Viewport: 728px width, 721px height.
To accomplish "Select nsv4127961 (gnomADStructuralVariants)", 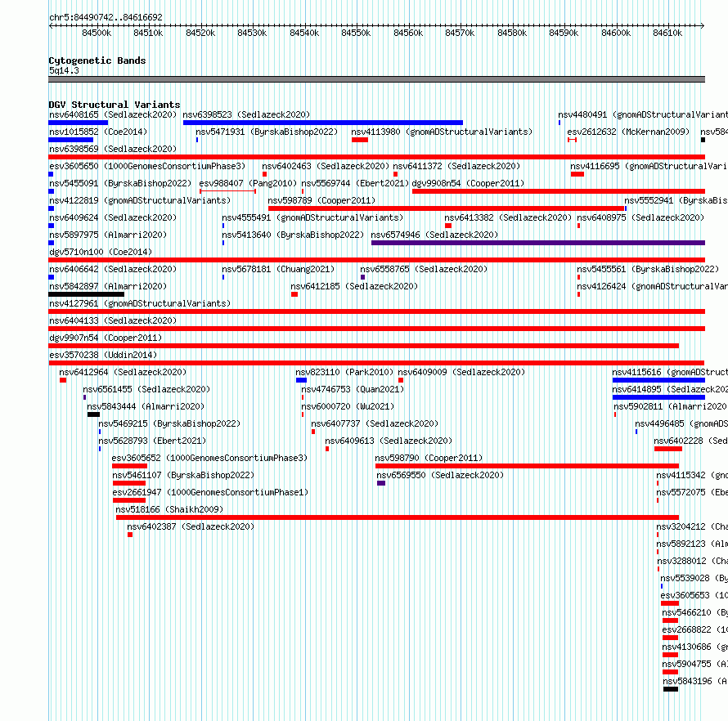I will click(x=140, y=303).
